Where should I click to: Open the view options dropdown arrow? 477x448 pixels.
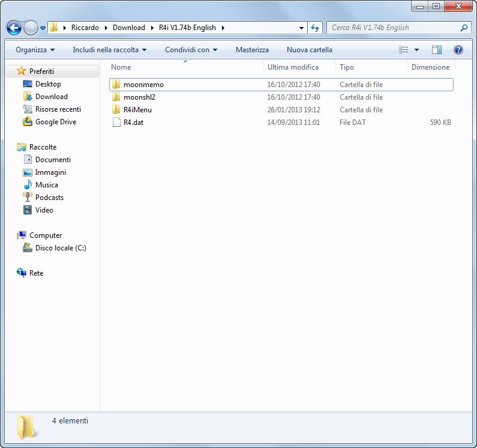417,50
